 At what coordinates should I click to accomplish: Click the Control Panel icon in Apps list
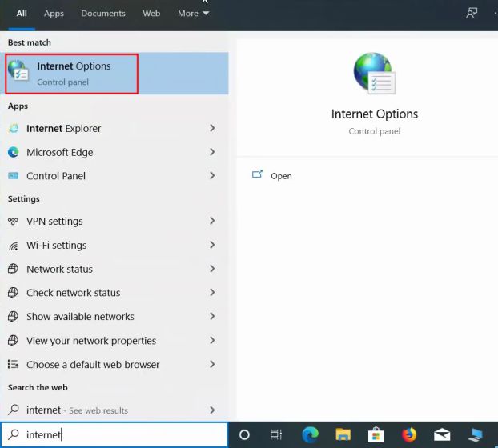[14, 176]
